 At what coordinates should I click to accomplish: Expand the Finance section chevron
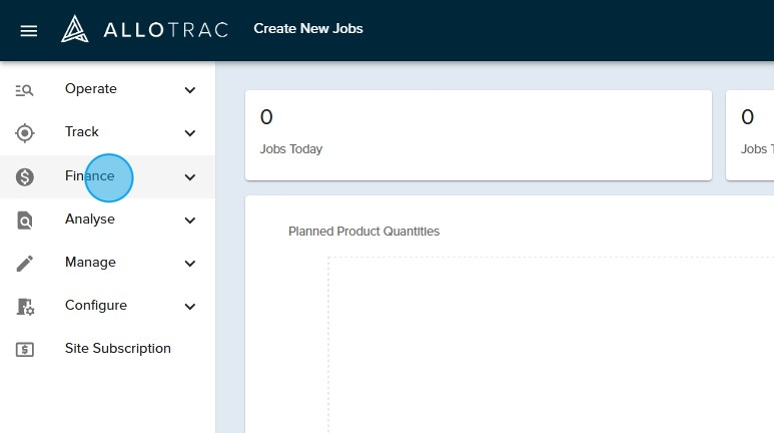point(190,177)
